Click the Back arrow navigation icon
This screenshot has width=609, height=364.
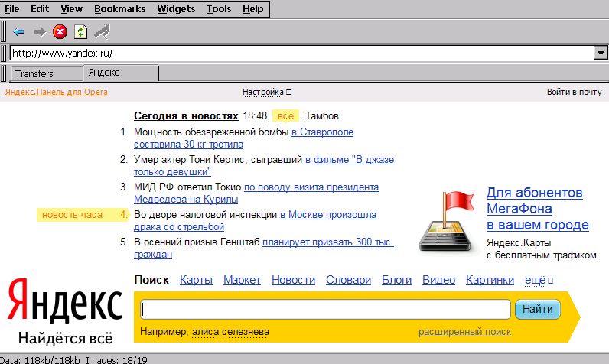click(19, 32)
